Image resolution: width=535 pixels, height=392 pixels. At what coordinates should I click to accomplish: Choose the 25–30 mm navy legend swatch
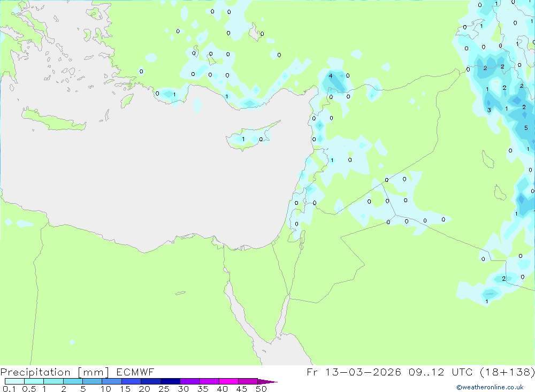170,381
